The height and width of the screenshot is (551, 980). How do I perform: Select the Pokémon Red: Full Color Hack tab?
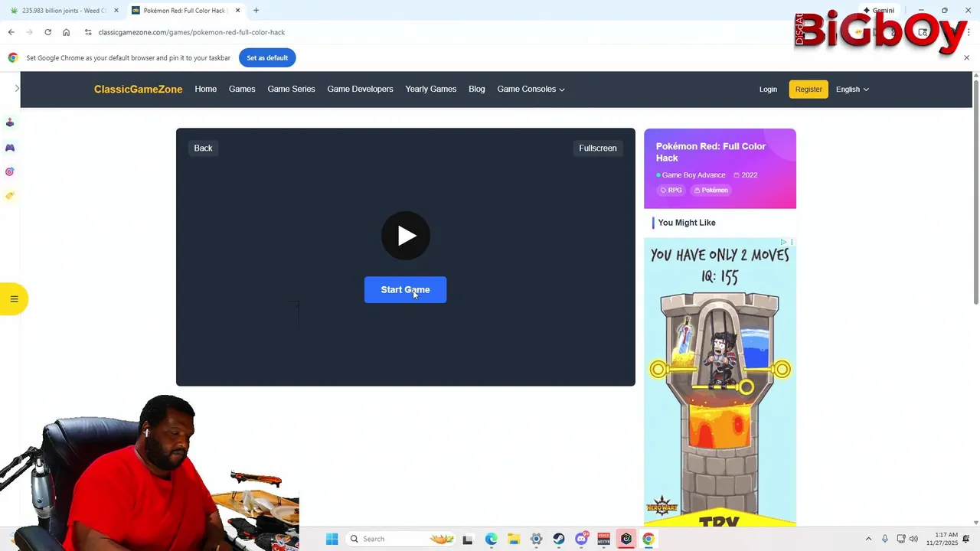click(186, 11)
